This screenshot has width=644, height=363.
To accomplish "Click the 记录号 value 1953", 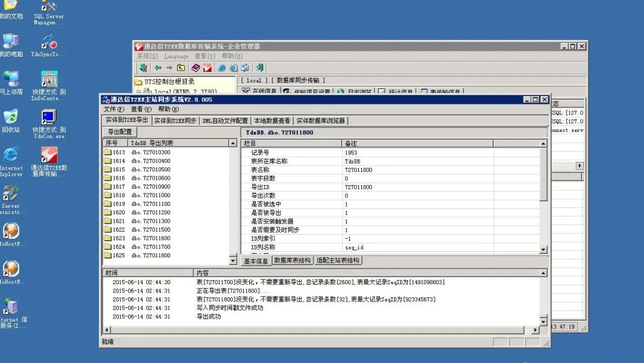I will pyautogui.click(x=351, y=152).
